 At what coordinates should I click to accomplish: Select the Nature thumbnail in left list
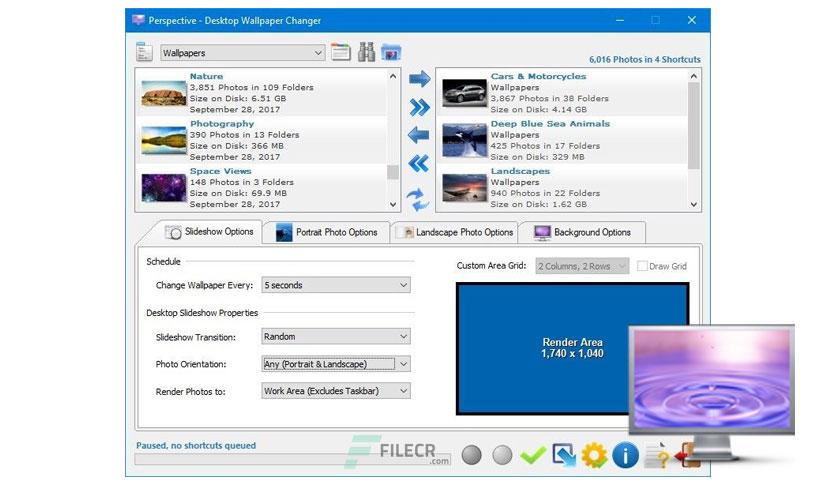tap(164, 93)
